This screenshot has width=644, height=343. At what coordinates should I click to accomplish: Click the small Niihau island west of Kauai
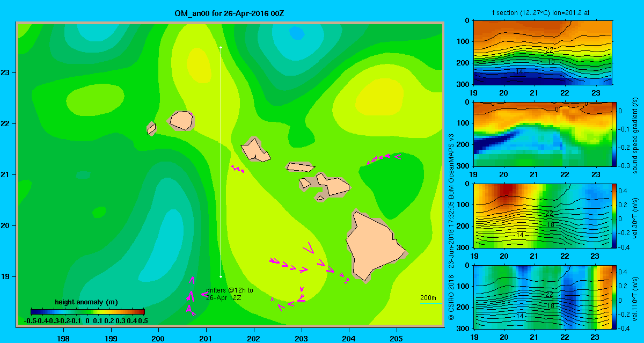point(151,128)
